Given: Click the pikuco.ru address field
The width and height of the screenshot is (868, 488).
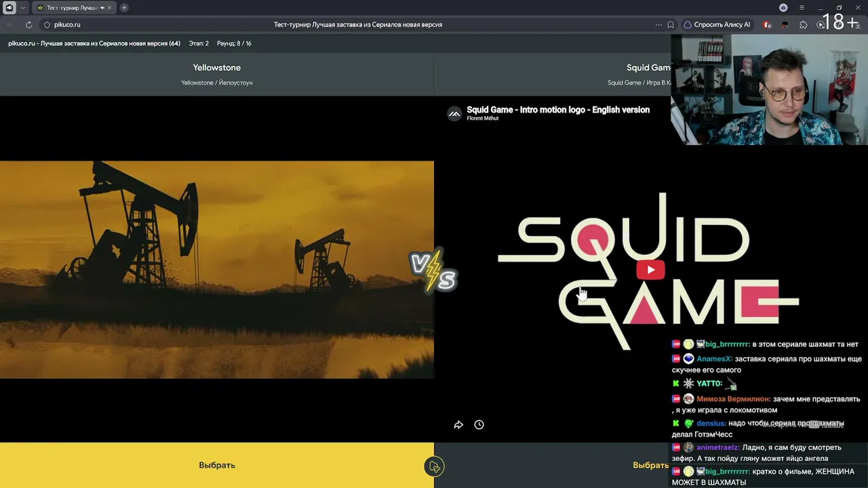Looking at the screenshot, I should [358, 24].
